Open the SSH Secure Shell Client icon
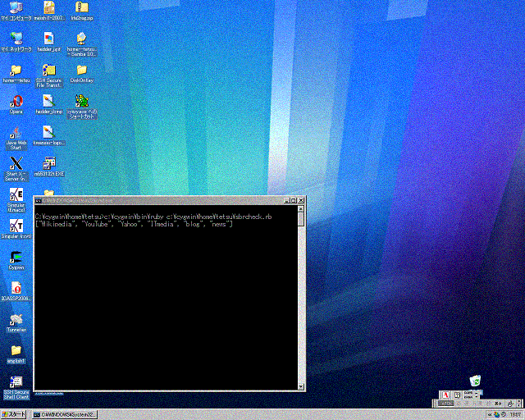 pyautogui.click(x=16, y=382)
